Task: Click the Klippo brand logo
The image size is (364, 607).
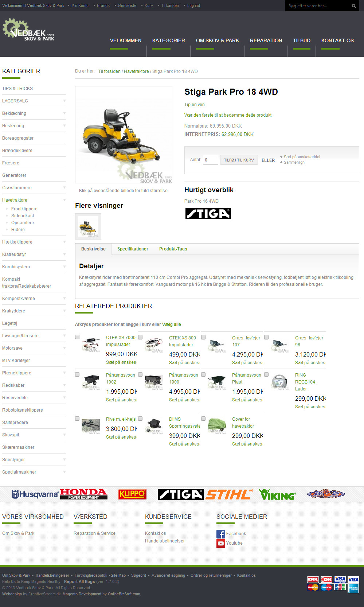Action: tap(132, 494)
